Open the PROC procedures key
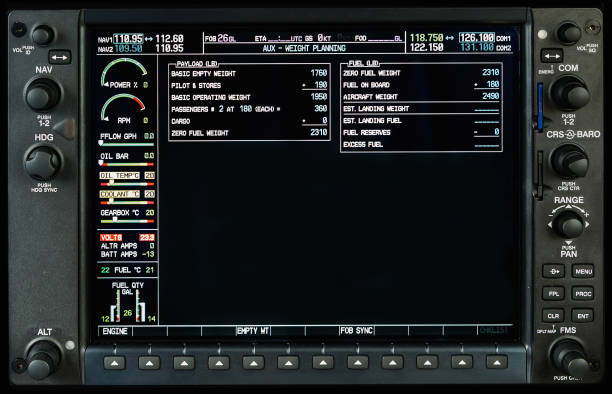 [x=583, y=293]
